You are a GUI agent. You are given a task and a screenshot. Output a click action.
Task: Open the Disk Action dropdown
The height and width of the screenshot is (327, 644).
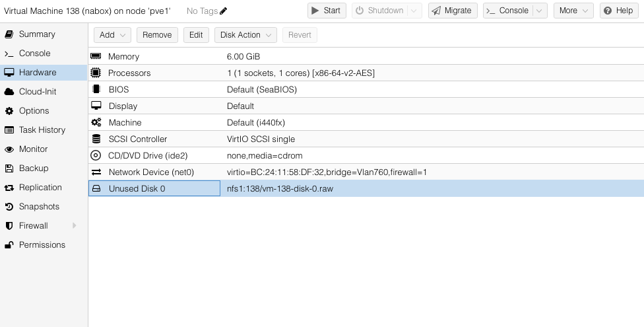pyautogui.click(x=245, y=35)
